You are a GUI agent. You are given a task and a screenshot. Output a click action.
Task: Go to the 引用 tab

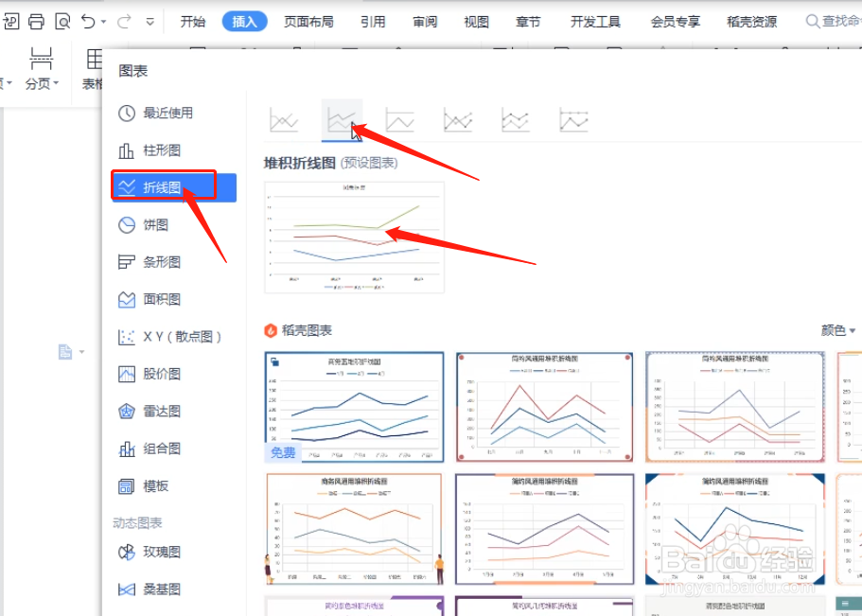[373, 22]
